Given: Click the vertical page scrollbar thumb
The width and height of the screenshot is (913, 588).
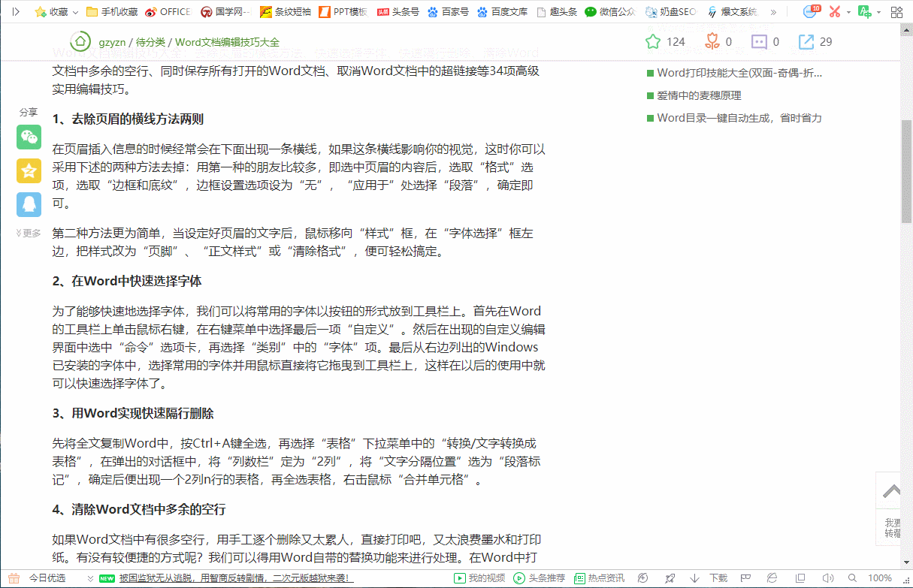Looking at the screenshot, I should (x=906, y=170).
